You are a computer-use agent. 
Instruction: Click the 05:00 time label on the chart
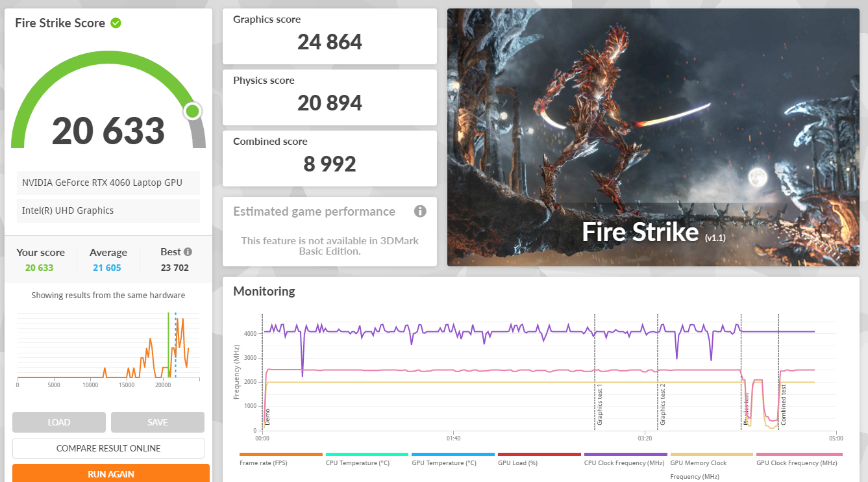836,438
